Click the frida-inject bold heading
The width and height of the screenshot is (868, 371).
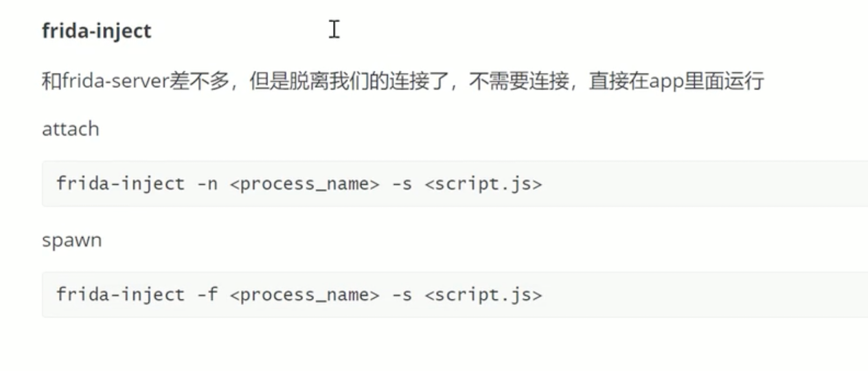[x=96, y=31]
